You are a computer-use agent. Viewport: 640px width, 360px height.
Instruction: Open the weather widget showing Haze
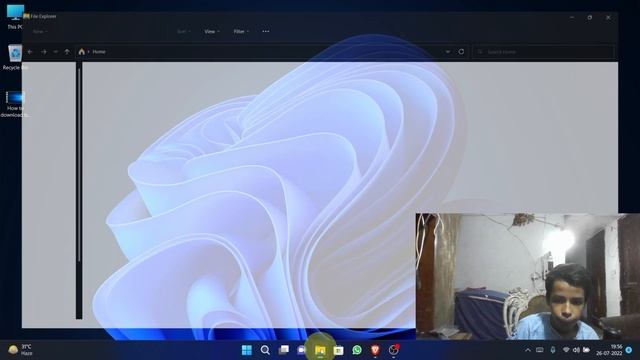[x=20, y=350]
